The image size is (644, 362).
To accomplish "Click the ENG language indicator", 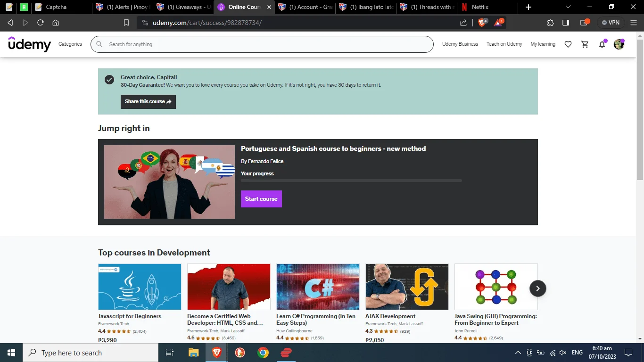I will (x=577, y=353).
